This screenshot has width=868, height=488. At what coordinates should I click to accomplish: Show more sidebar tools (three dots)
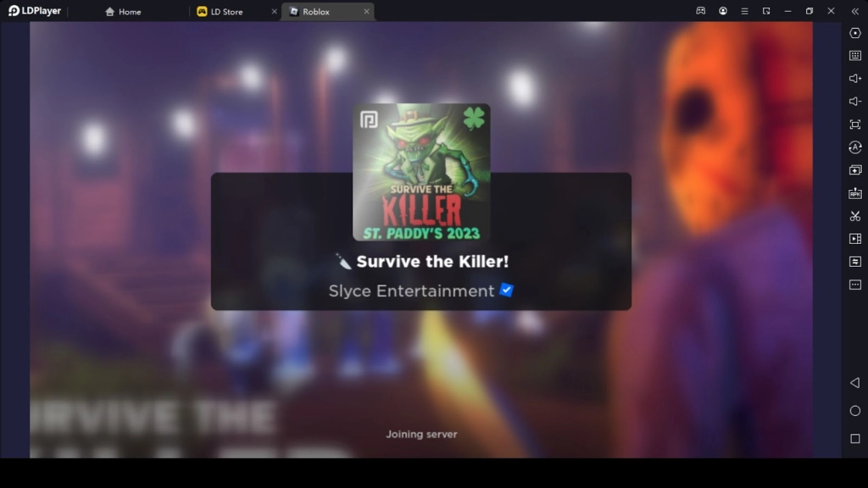pyautogui.click(x=854, y=285)
